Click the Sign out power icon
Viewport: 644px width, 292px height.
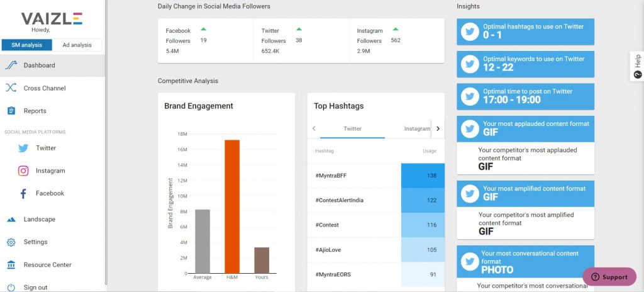pyautogui.click(x=11, y=288)
